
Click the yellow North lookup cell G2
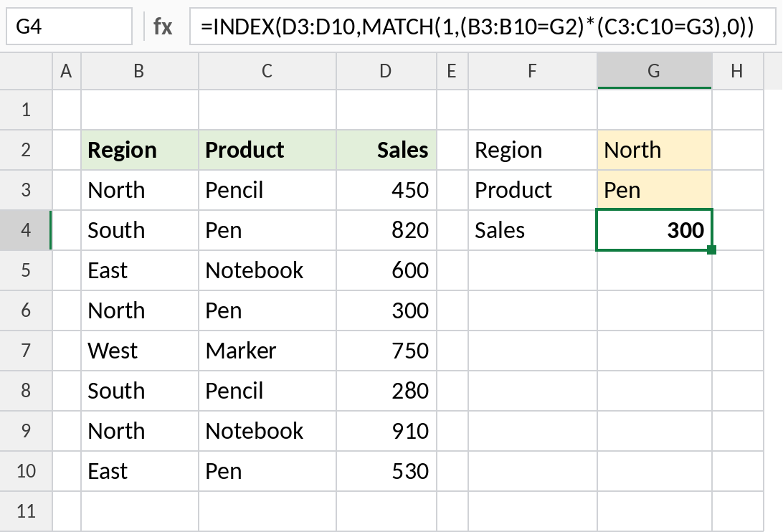click(x=654, y=150)
